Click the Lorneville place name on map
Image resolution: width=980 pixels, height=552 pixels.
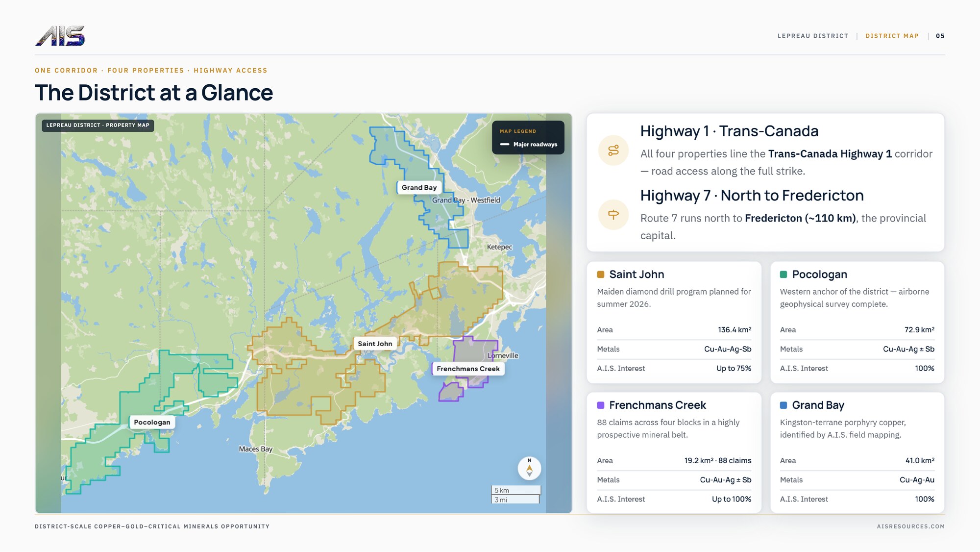tap(503, 356)
